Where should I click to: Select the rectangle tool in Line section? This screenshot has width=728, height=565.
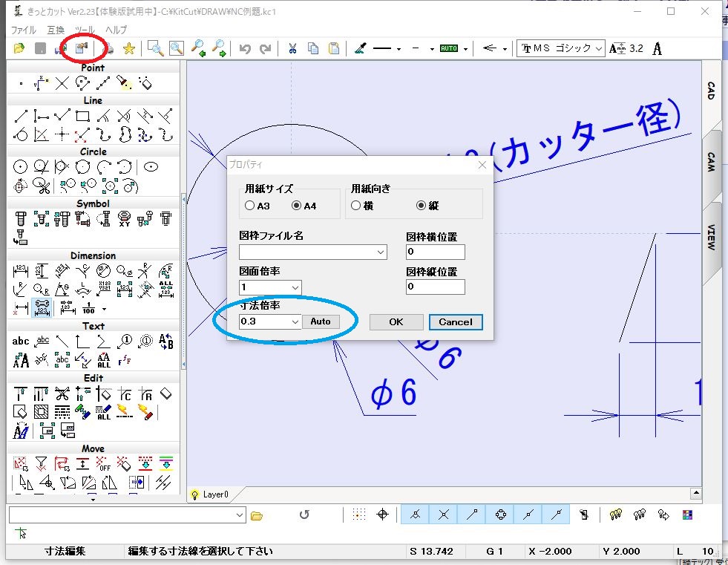pyautogui.click(x=82, y=116)
